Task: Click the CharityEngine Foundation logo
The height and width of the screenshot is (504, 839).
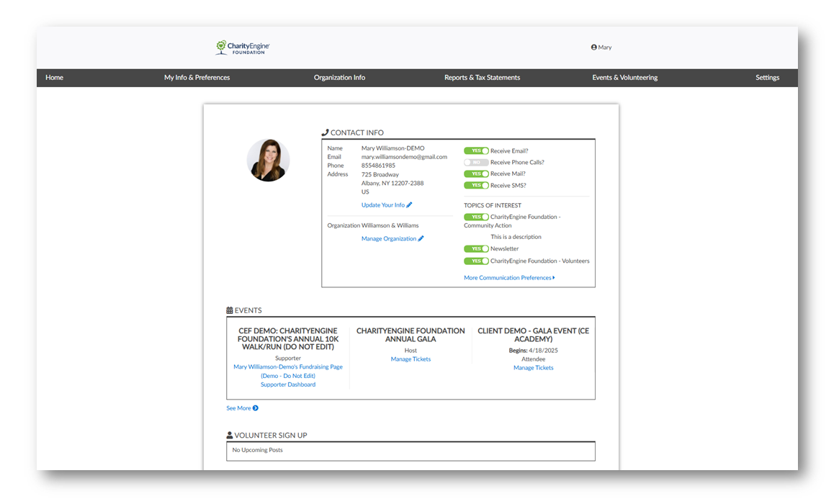Action: coord(243,48)
